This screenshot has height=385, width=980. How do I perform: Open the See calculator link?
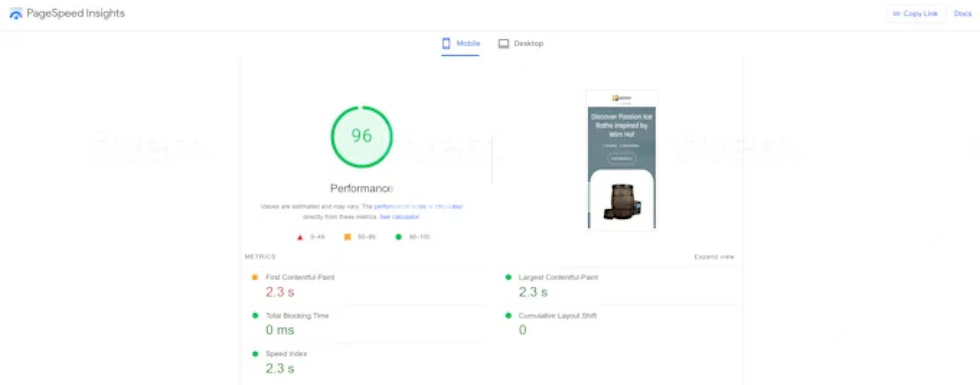[399, 217]
